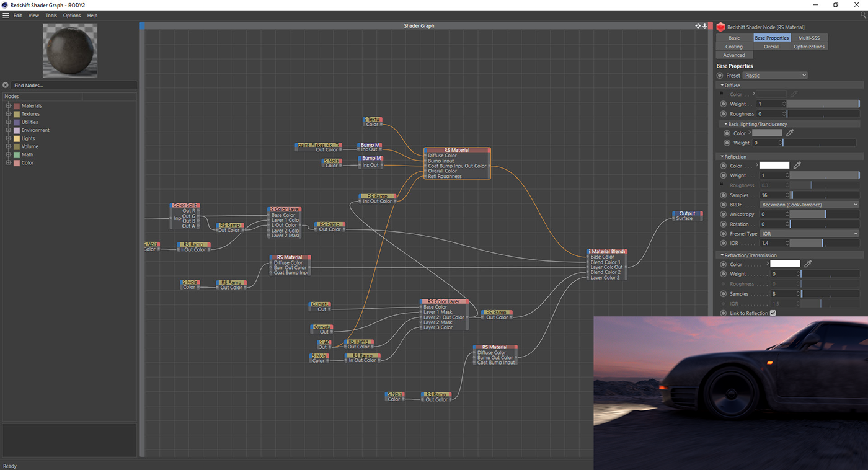Open the hamburger menu beside Edit
This screenshot has height=470, width=868.
point(6,16)
